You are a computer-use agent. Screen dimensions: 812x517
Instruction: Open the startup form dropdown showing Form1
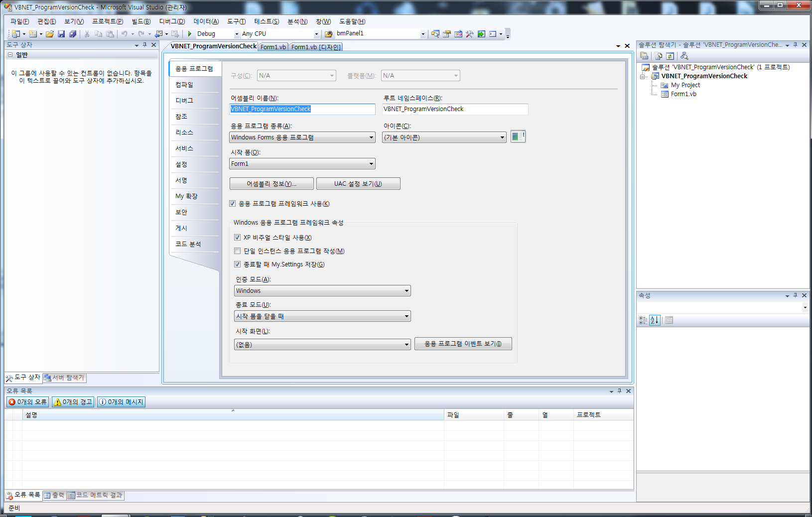click(302, 164)
